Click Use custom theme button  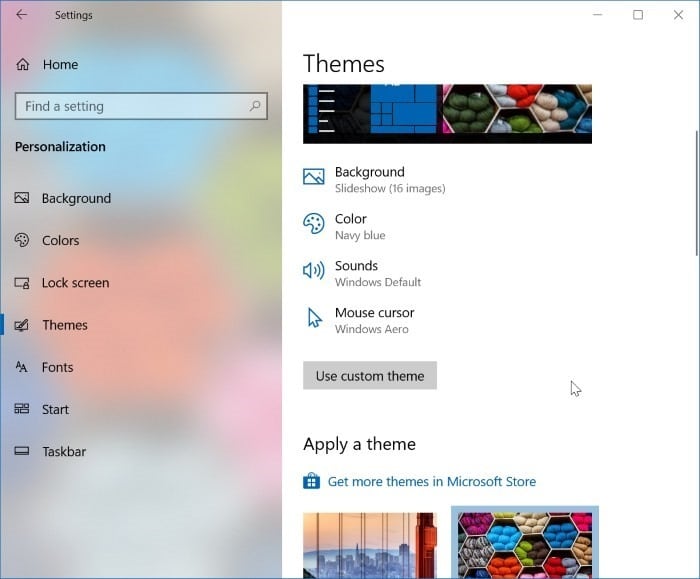(370, 375)
